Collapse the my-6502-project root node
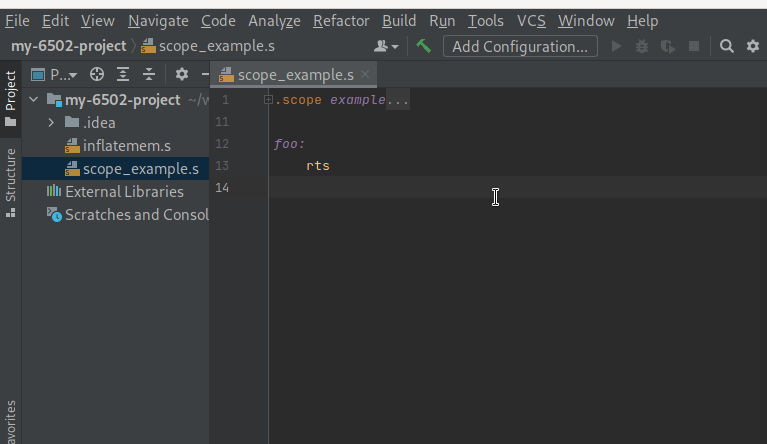Image resolution: width=767 pixels, height=444 pixels. pos(35,99)
